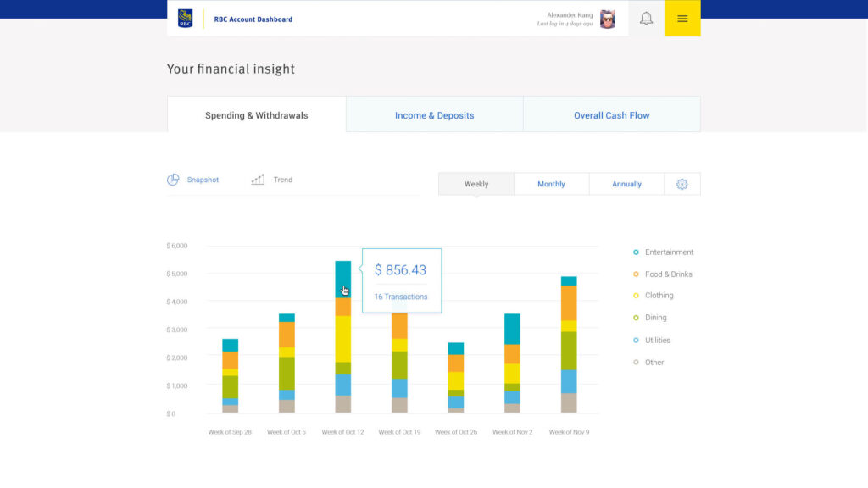The width and height of the screenshot is (868, 488).
Task: Switch to Income & Deposits tab
Action: 434,115
